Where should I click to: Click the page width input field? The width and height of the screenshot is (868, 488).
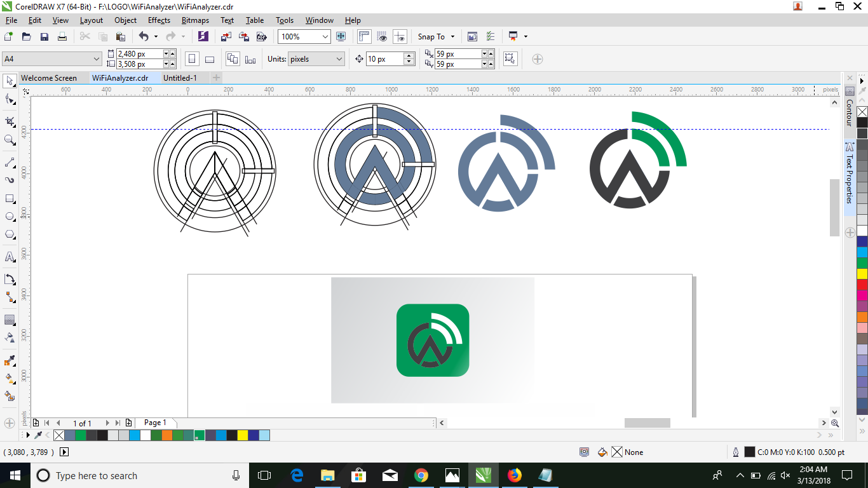pyautogui.click(x=139, y=54)
